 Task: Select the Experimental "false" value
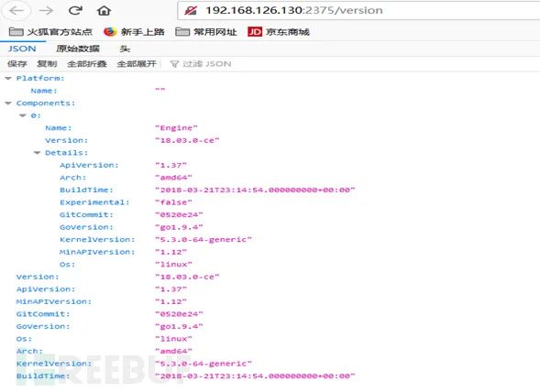tap(173, 202)
